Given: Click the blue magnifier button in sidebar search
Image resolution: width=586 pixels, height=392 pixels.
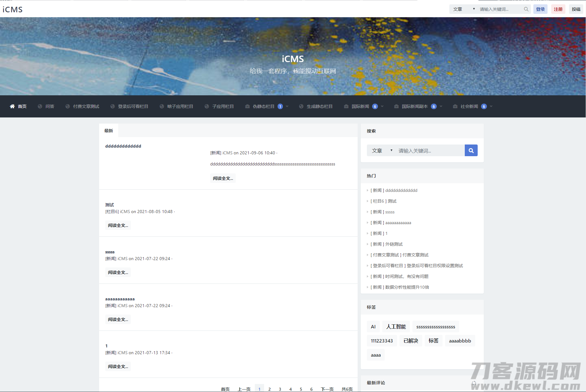Looking at the screenshot, I should 471,150.
